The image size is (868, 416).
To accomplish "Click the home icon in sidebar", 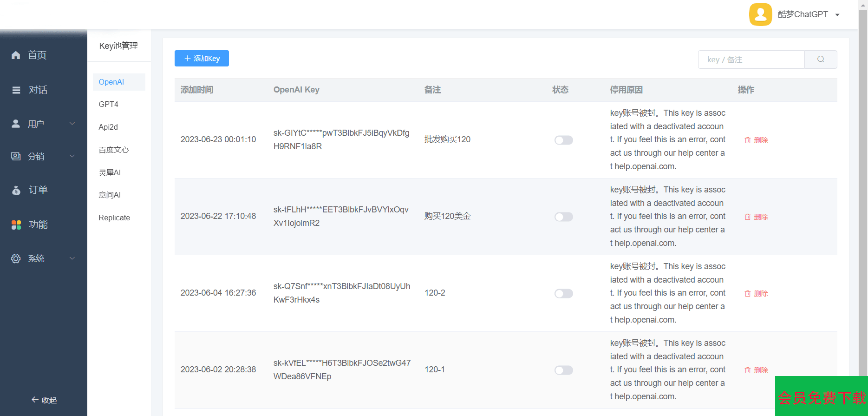I will [16, 55].
